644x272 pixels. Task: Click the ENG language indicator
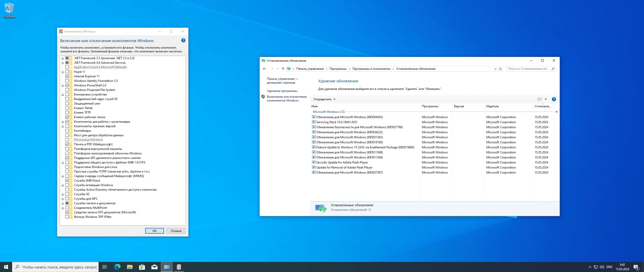coord(609,267)
